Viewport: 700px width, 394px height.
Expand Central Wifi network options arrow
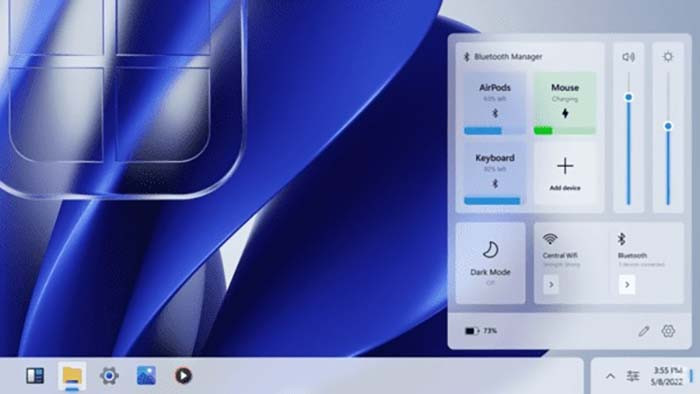point(551,284)
